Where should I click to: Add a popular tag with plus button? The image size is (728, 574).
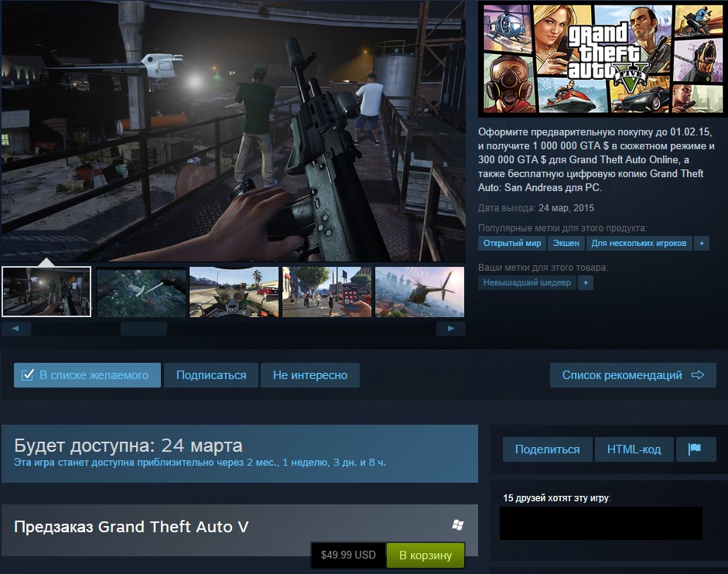pos(702,244)
